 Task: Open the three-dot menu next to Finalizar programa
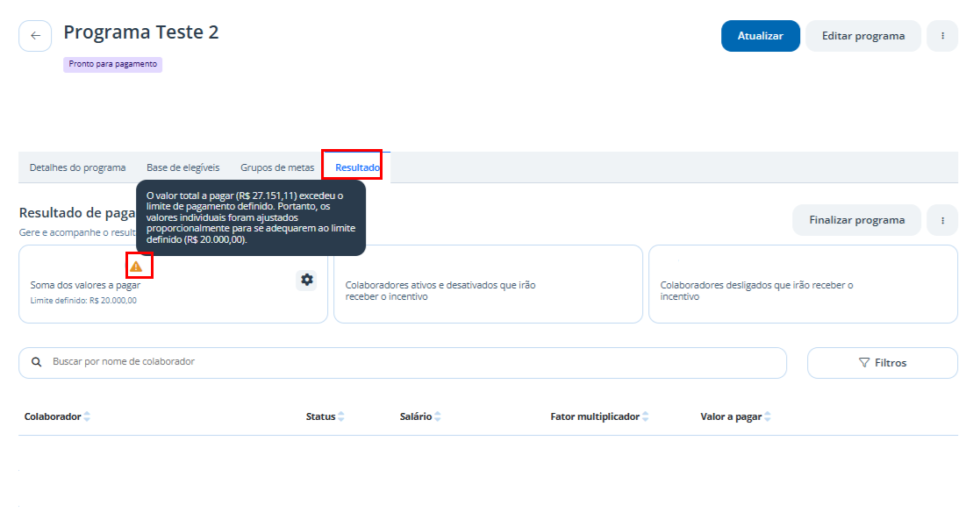pyautogui.click(x=942, y=220)
